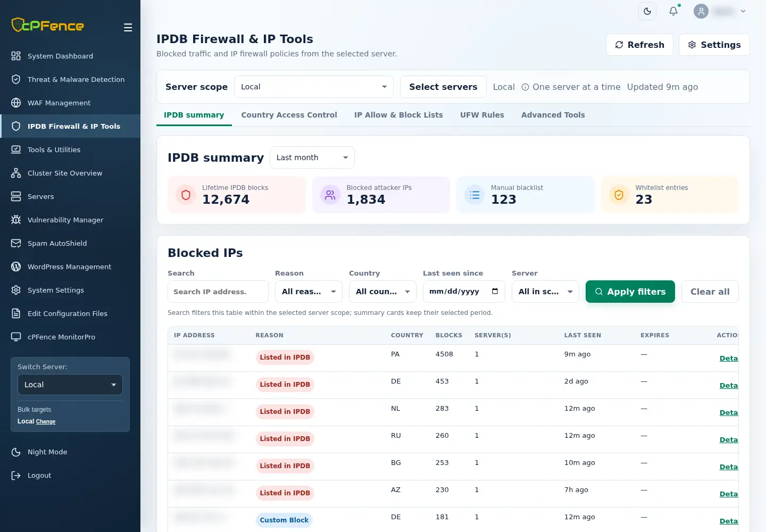This screenshot has width=766, height=532.
Task: Open Details link for RU row
Action: pyautogui.click(x=729, y=439)
